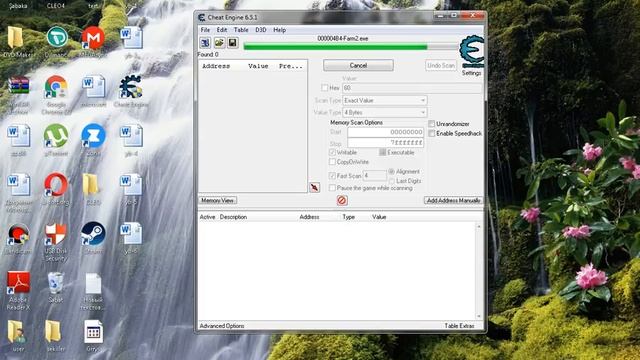The image size is (640, 360).
Task: Open the Edit menu
Action: coord(222,30)
